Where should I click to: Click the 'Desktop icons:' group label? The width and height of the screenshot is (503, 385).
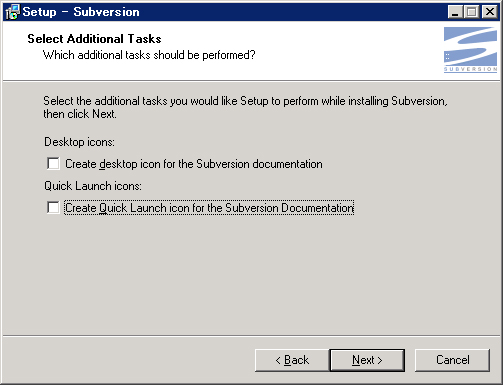tap(79, 142)
